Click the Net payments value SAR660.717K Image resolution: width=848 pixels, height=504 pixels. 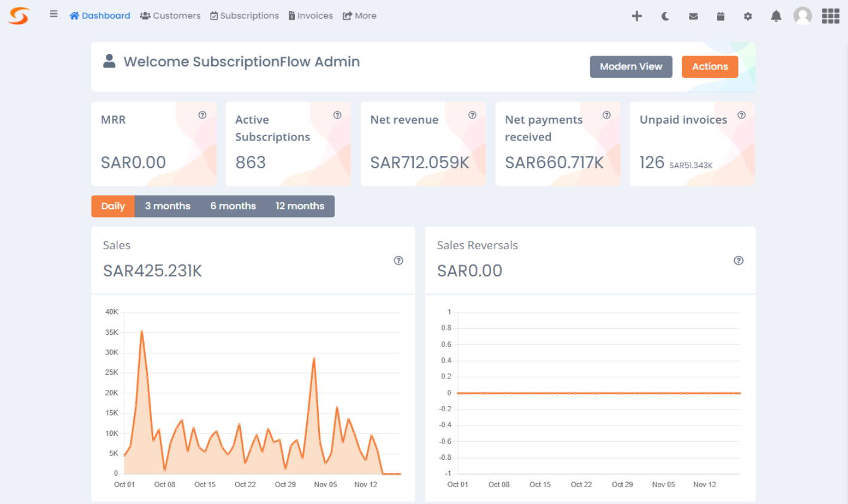coord(554,163)
